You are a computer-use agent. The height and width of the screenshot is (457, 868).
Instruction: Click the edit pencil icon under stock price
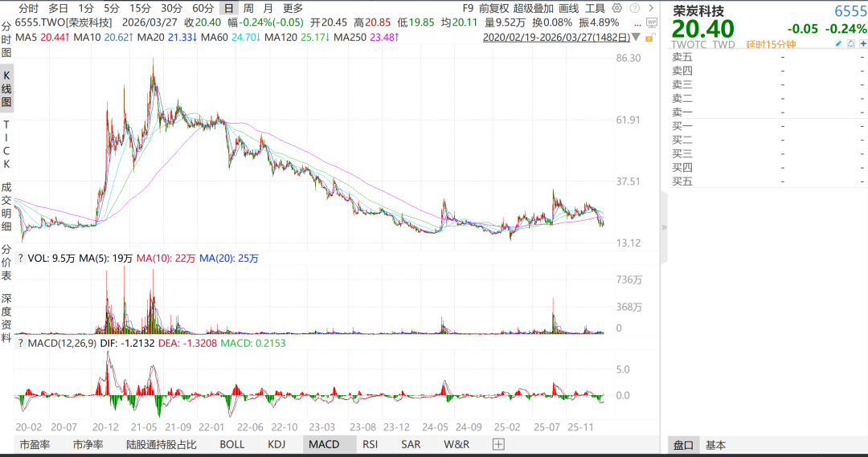click(838, 44)
